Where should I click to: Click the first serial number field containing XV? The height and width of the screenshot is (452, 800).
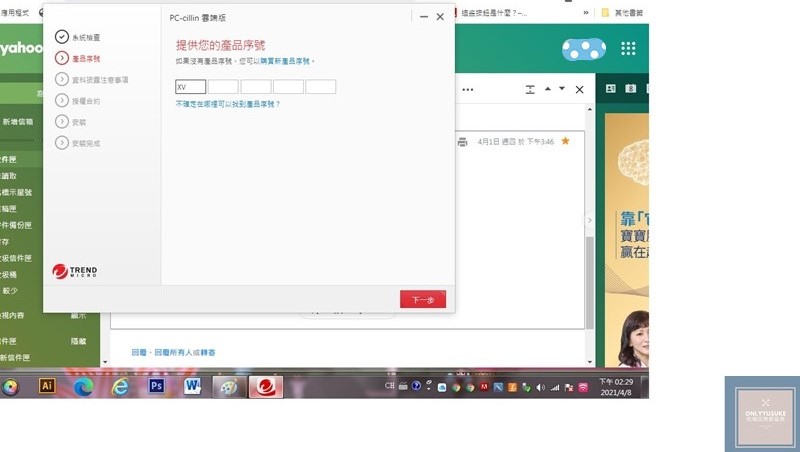pyautogui.click(x=190, y=87)
